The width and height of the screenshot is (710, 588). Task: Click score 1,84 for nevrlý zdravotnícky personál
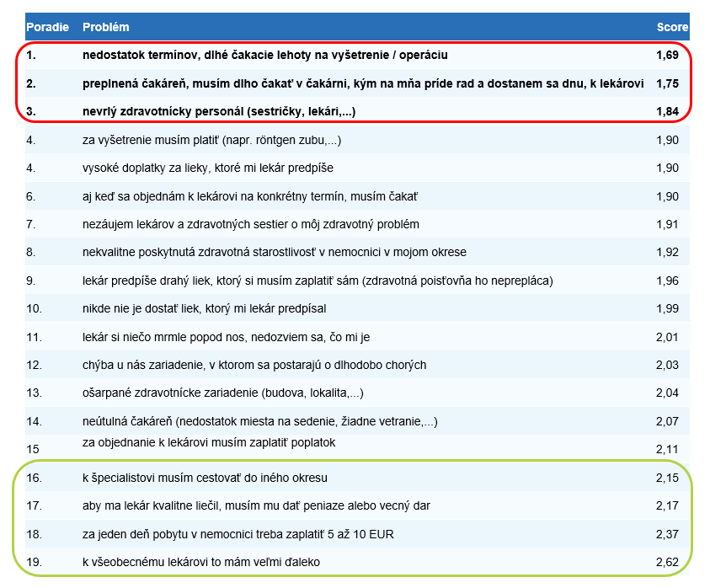666,111
